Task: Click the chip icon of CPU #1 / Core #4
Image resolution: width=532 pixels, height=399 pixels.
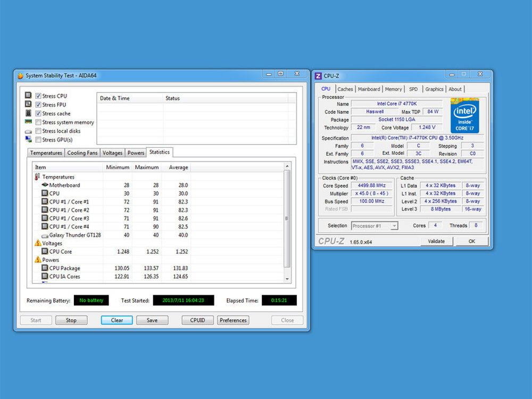Action: tap(45, 226)
